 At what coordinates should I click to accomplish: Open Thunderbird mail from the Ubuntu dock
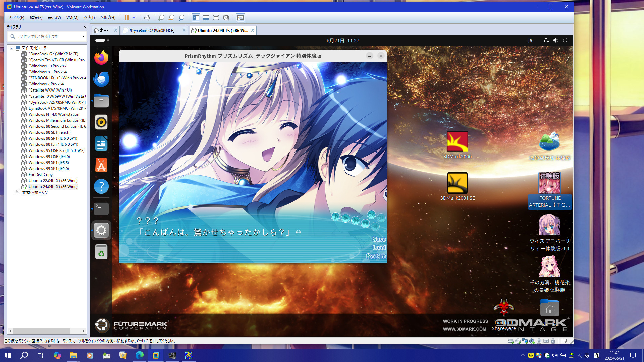[101, 79]
